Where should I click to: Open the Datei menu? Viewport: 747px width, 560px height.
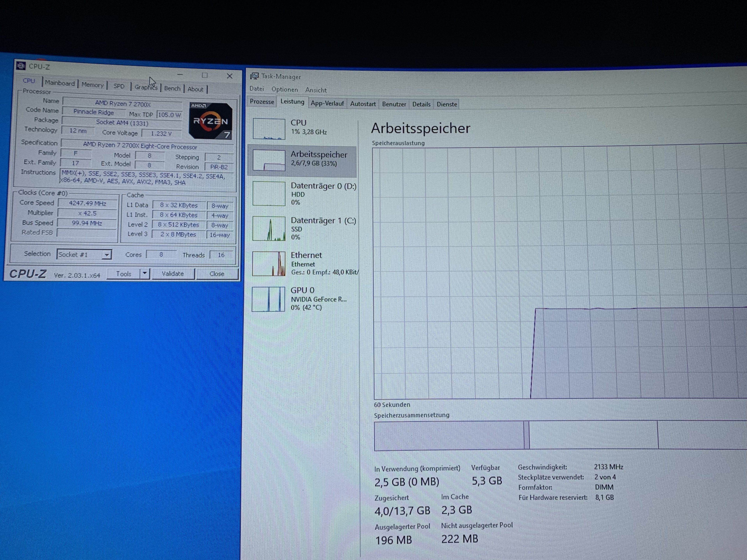(x=257, y=89)
